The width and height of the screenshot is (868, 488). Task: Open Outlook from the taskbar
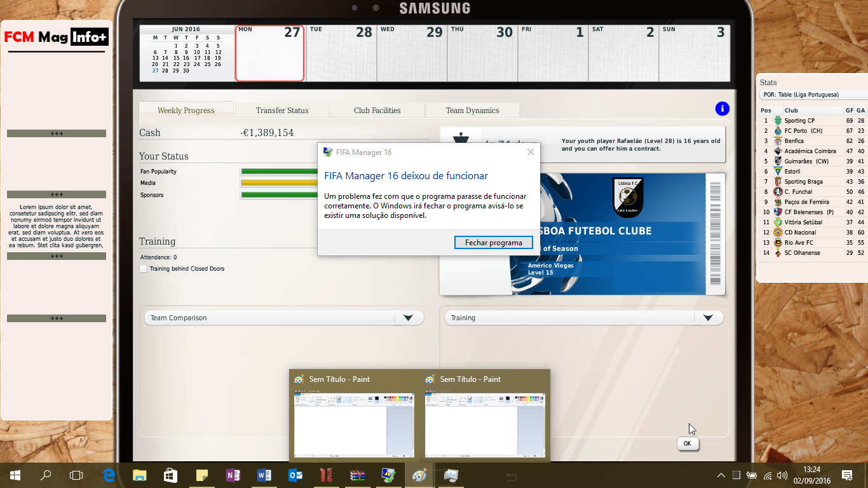pos(295,475)
